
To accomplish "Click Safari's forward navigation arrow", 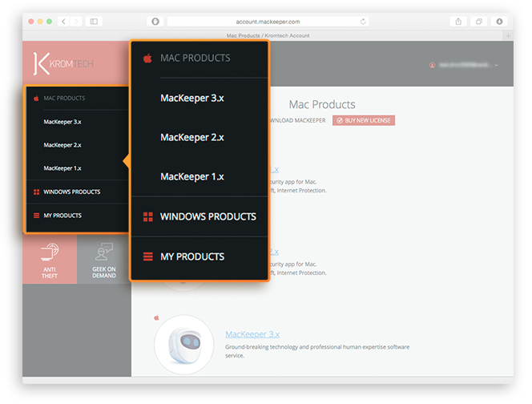I will (x=76, y=22).
